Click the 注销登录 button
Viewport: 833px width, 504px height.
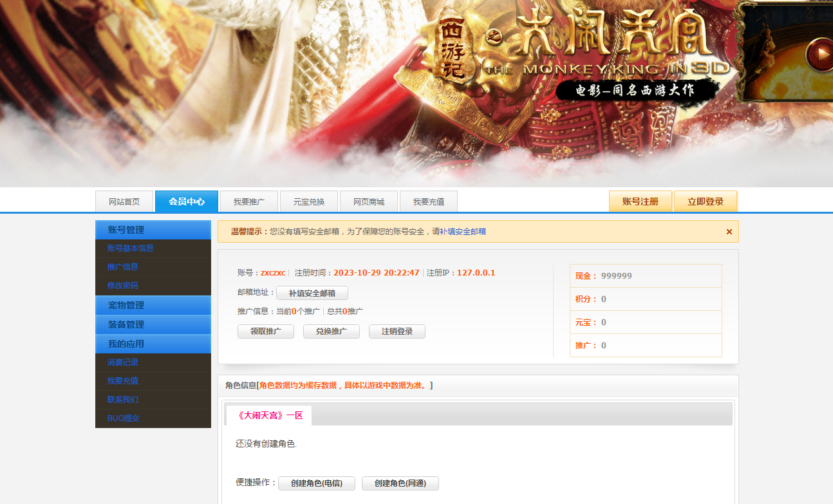coord(397,331)
